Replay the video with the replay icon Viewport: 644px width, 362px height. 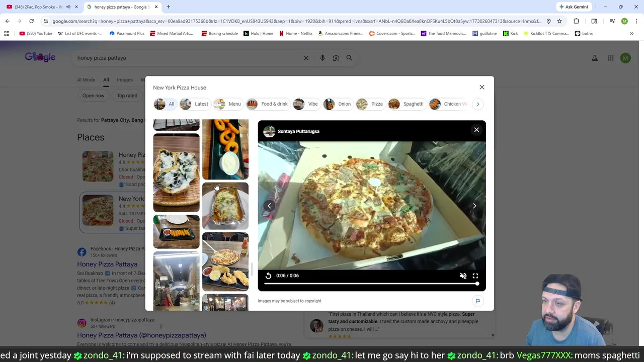[x=268, y=276]
